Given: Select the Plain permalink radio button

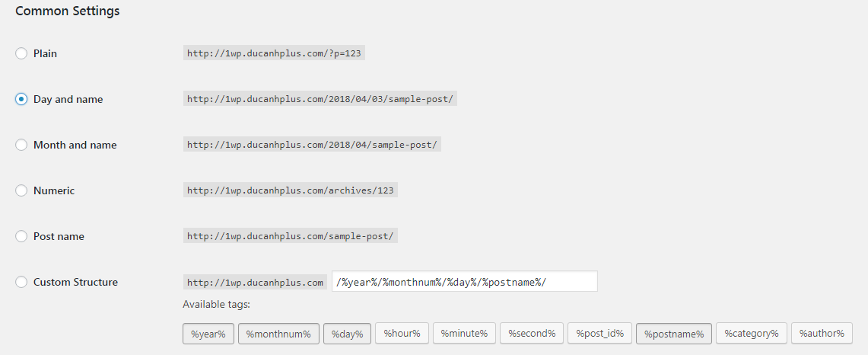Looking at the screenshot, I should [x=21, y=53].
